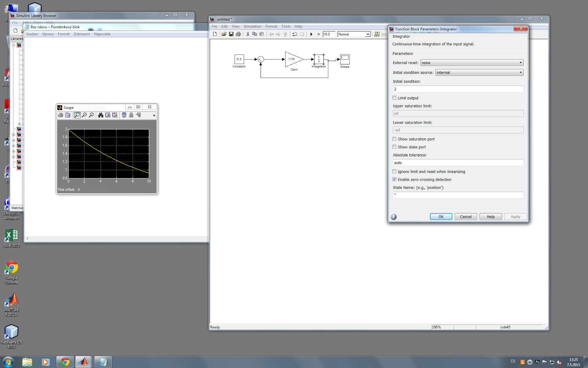Uncheck Enable zero-crossing detection
This screenshot has width=588, height=368.
[x=394, y=180]
